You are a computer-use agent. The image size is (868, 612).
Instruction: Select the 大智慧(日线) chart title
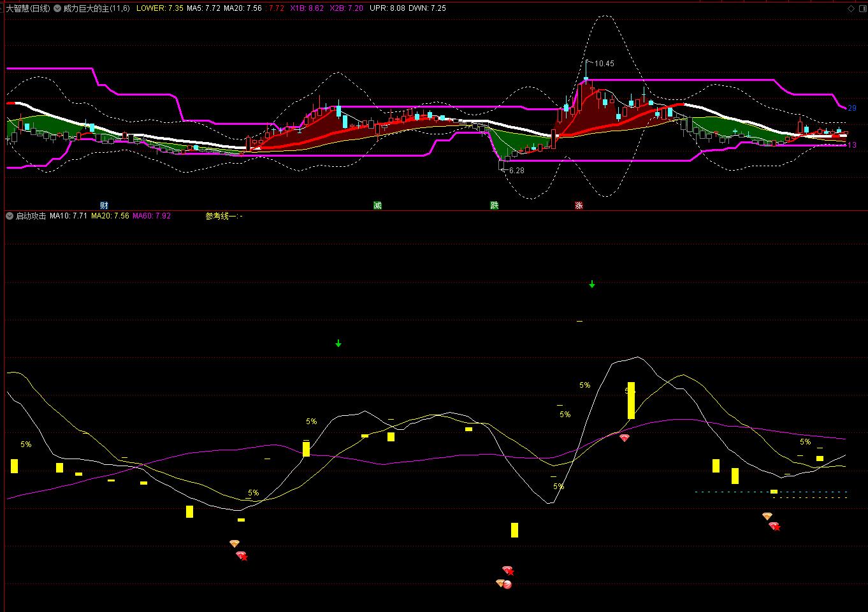28,8
